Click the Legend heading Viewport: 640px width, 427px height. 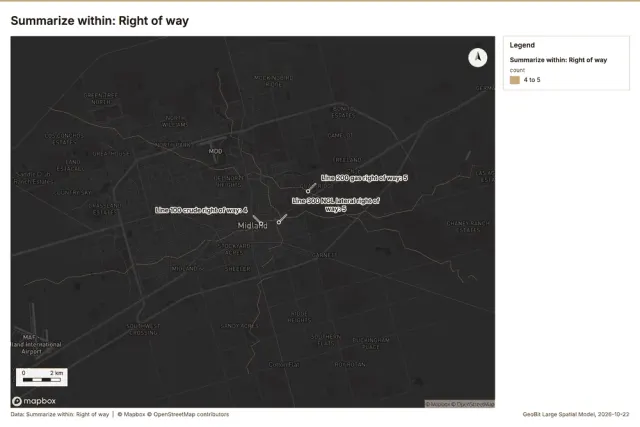coord(522,45)
